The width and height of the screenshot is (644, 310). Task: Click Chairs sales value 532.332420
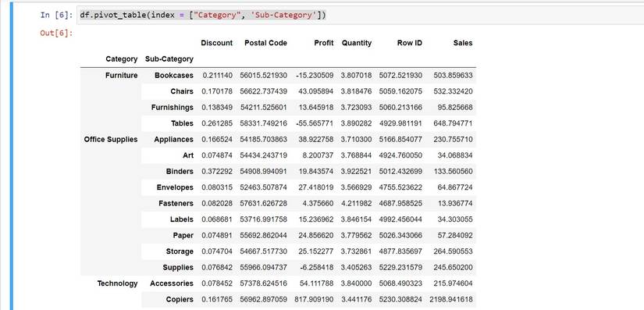click(x=453, y=91)
